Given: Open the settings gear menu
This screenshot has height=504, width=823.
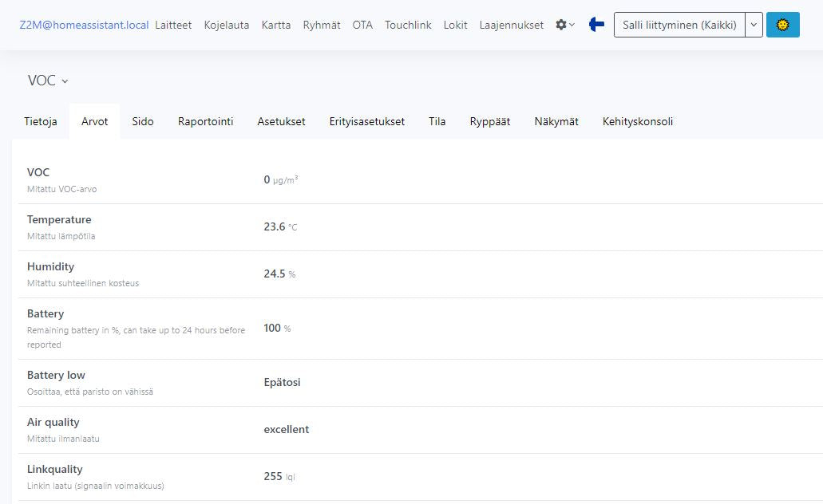Looking at the screenshot, I should coord(564,25).
